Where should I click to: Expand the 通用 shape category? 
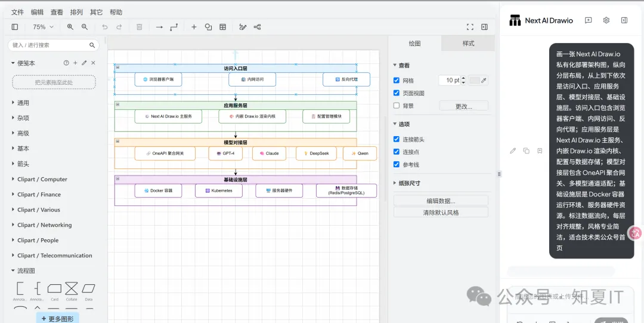click(x=20, y=103)
